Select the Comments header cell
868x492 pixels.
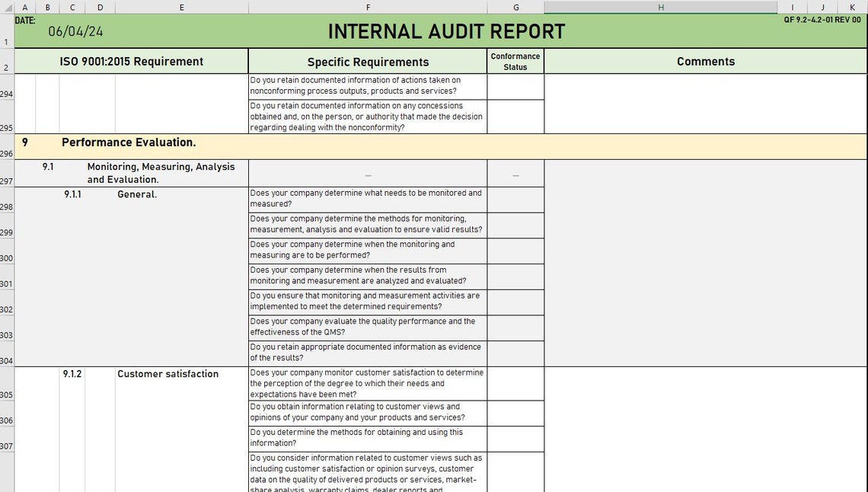pos(705,61)
